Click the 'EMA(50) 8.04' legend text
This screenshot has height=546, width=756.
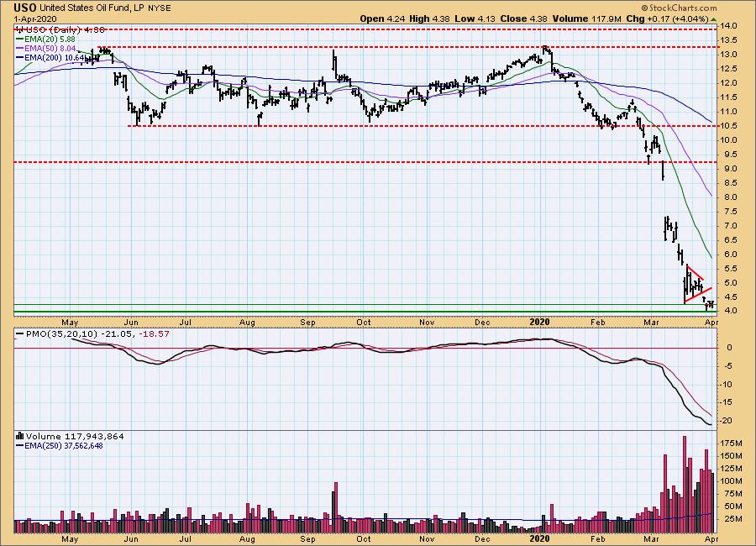click(50, 49)
